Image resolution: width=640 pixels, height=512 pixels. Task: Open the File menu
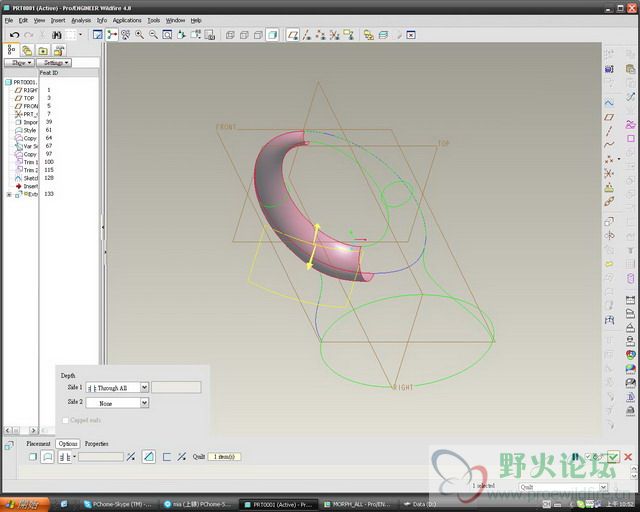pos(9,20)
